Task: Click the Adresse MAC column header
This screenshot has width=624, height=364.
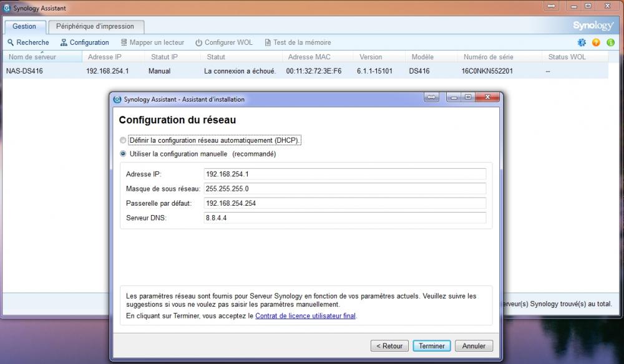Action: click(318, 57)
